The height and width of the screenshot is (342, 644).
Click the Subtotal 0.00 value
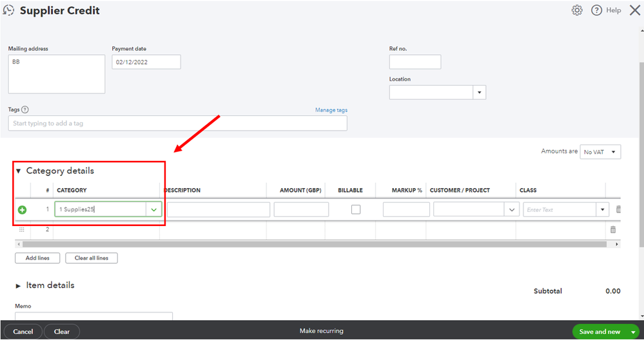click(613, 291)
